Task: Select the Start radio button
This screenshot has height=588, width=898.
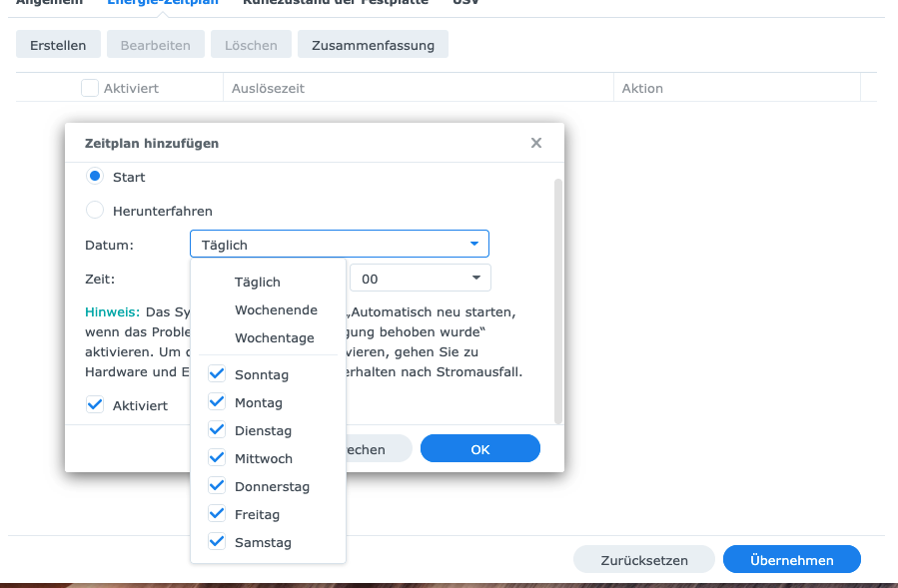Action: [x=95, y=177]
